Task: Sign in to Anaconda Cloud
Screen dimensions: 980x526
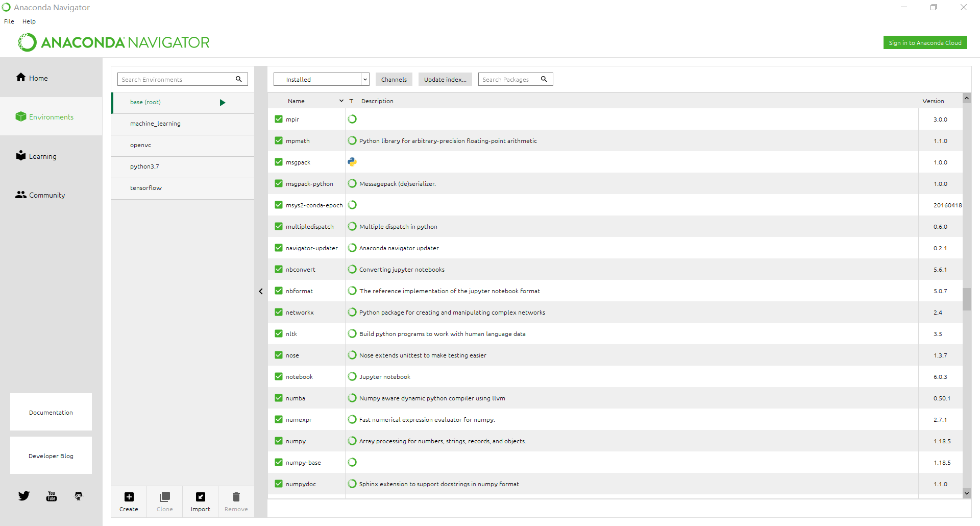Action: click(x=925, y=43)
